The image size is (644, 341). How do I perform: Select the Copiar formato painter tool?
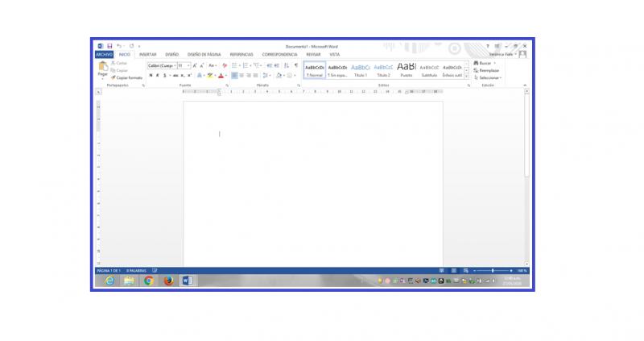[x=129, y=77]
